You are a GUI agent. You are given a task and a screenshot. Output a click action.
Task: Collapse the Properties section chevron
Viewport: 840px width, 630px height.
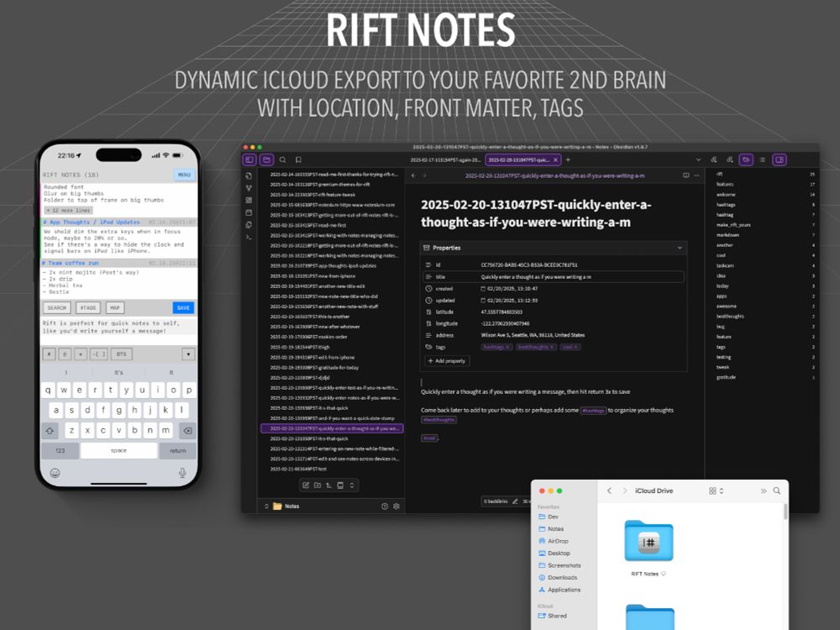tap(680, 248)
